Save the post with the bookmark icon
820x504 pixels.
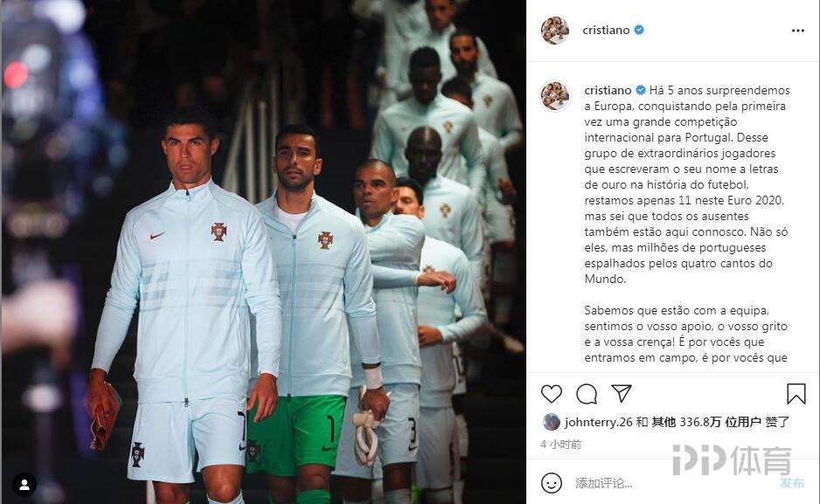pos(796,394)
